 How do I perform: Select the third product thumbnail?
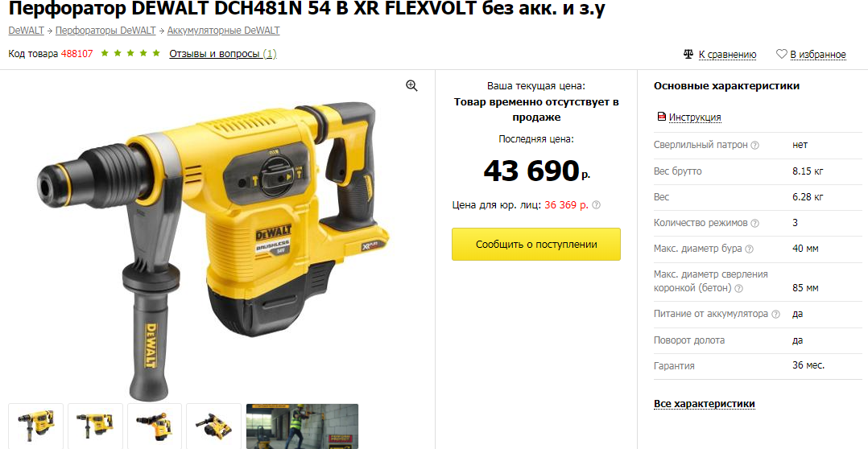[x=155, y=426]
